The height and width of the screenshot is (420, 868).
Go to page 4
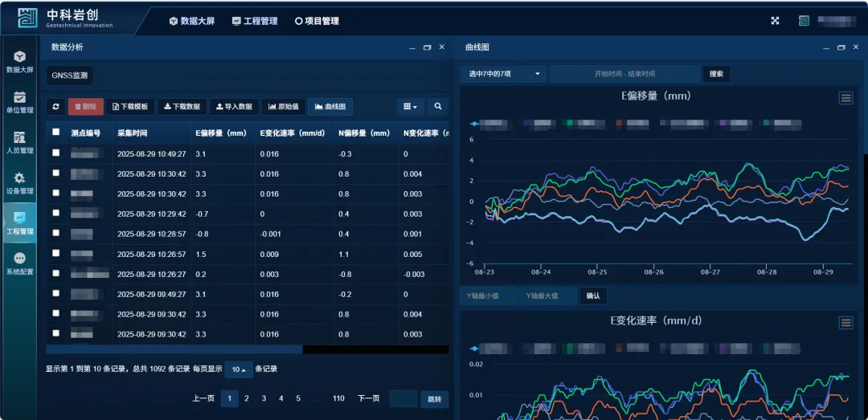[281, 398]
